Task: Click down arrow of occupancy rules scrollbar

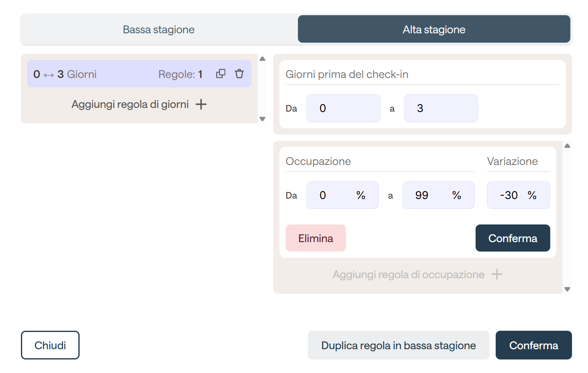Action: [567, 289]
